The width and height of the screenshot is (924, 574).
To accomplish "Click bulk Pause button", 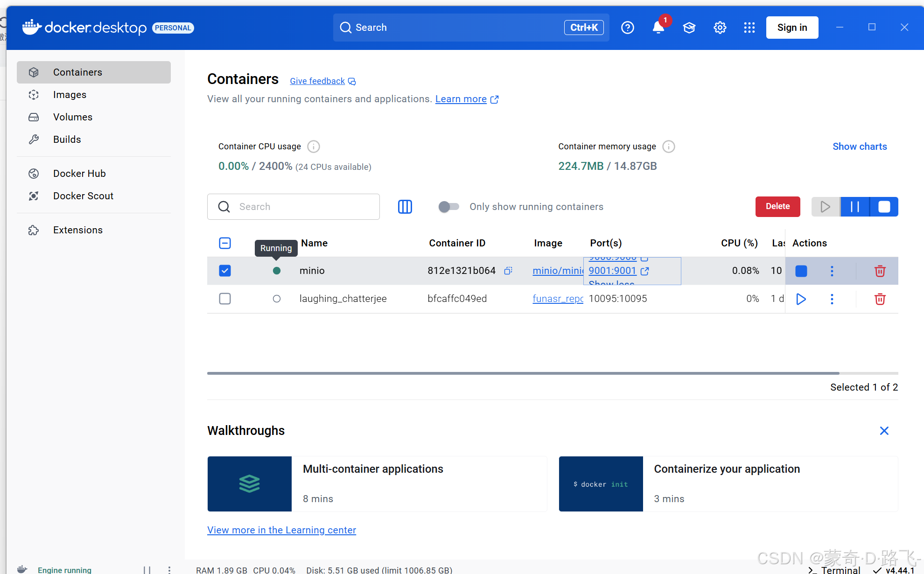I will point(855,207).
